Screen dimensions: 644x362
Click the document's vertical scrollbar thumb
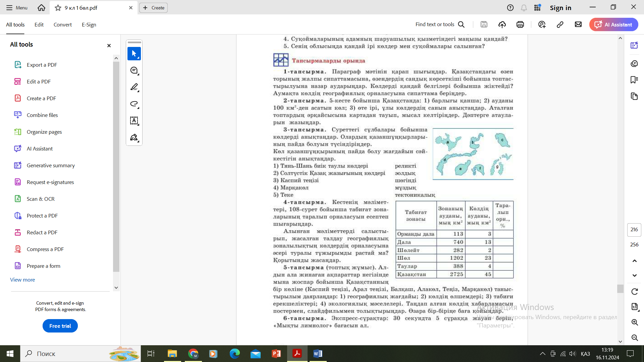click(620, 289)
